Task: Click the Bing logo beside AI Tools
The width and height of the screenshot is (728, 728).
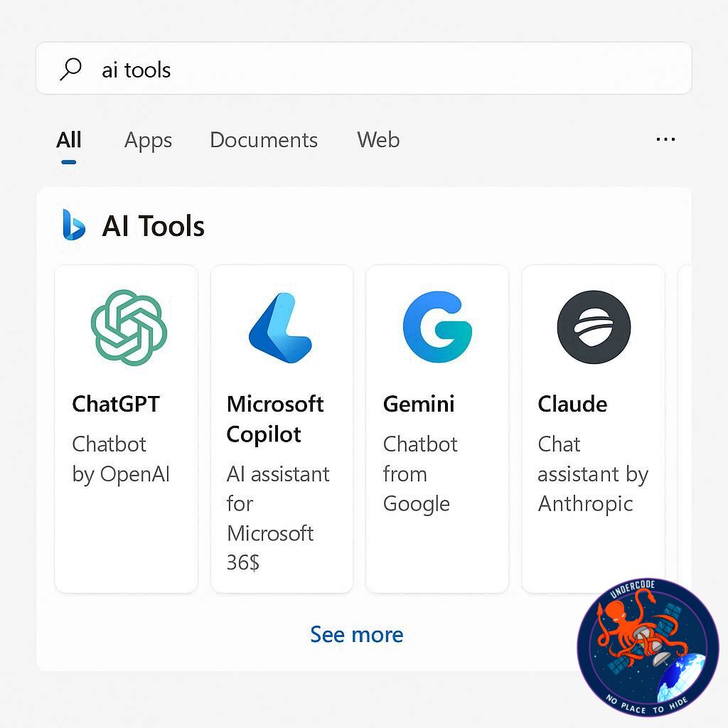Action: point(74,225)
